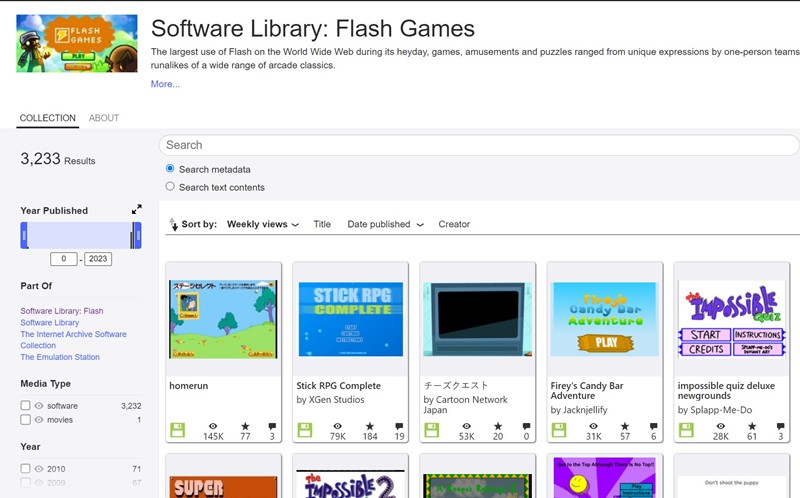Open the homerun game thumbnail
Image resolution: width=800 pixels, height=498 pixels.
(223, 319)
